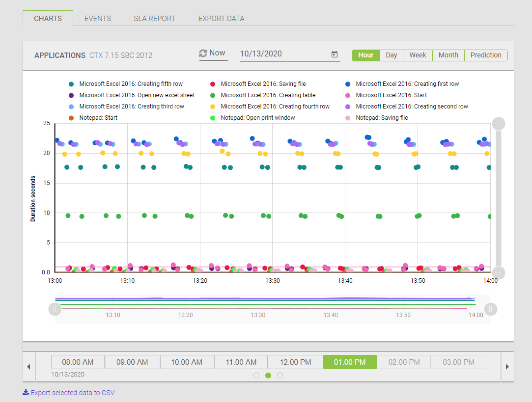Image resolution: width=532 pixels, height=402 pixels.
Task: Toggle Excel Creating table legend entry
Action: coord(268,95)
